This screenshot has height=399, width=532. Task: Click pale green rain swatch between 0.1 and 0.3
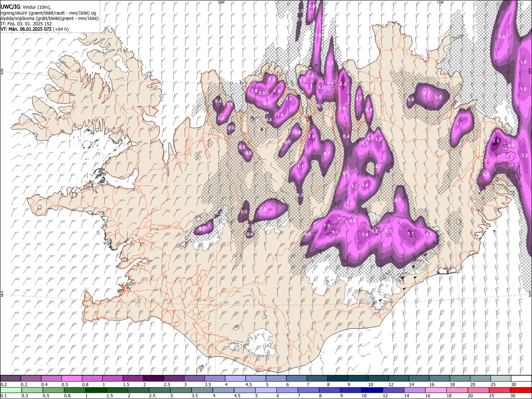pyautogui.click(x=10, y=390)
